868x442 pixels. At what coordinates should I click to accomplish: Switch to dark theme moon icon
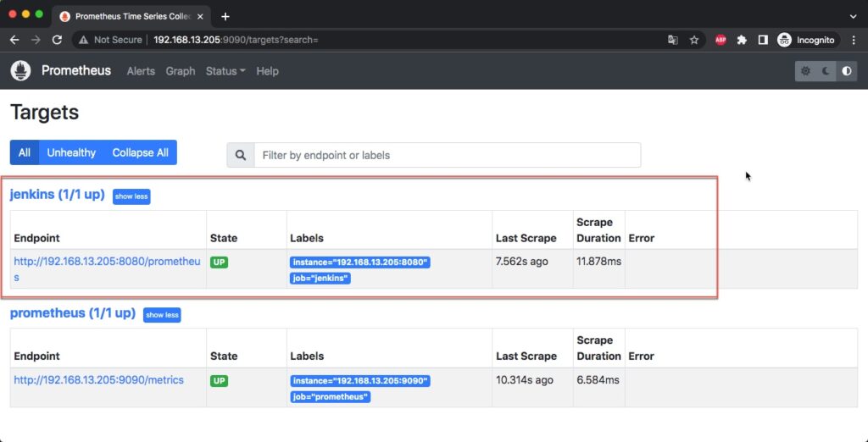(826, 71)
